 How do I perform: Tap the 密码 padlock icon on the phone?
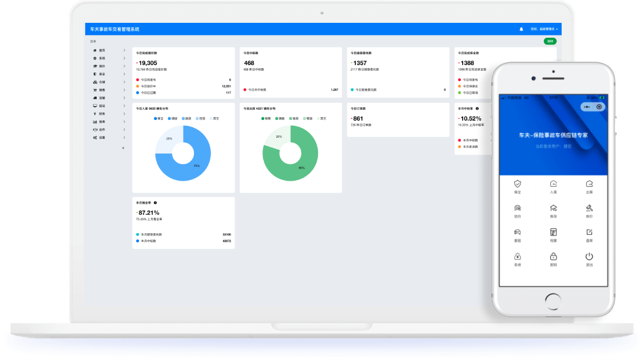553,257
